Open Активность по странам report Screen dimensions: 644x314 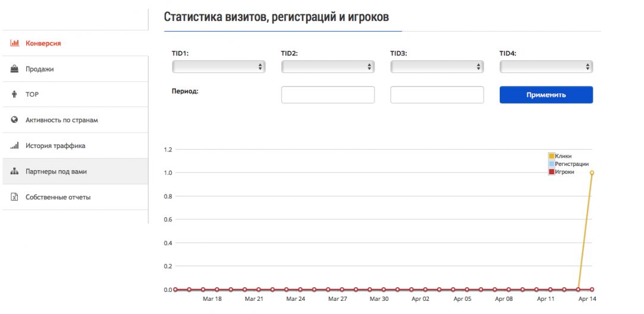[75, 120]
